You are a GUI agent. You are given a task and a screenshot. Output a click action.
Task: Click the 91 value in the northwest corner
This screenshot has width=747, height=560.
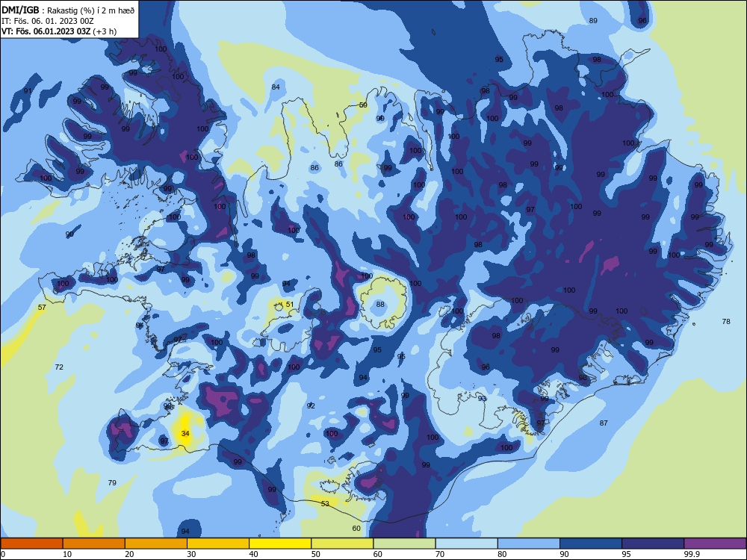pos(28,91)
